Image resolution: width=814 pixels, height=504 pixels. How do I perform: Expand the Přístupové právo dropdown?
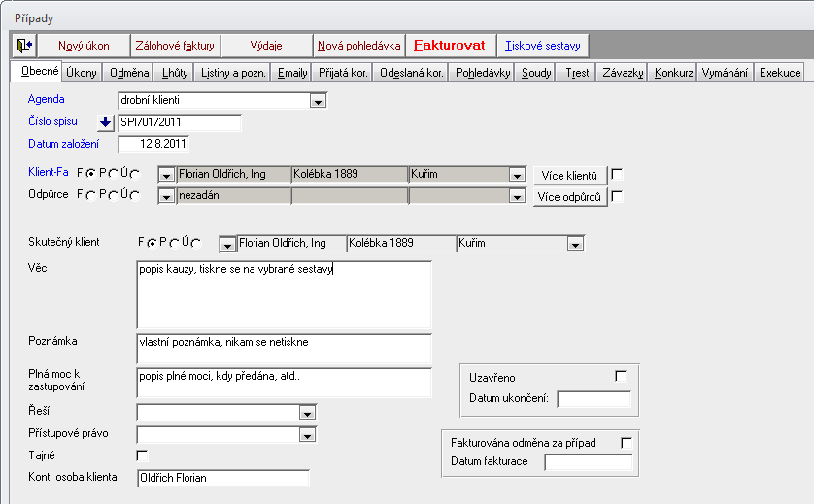tap(307, 435)
